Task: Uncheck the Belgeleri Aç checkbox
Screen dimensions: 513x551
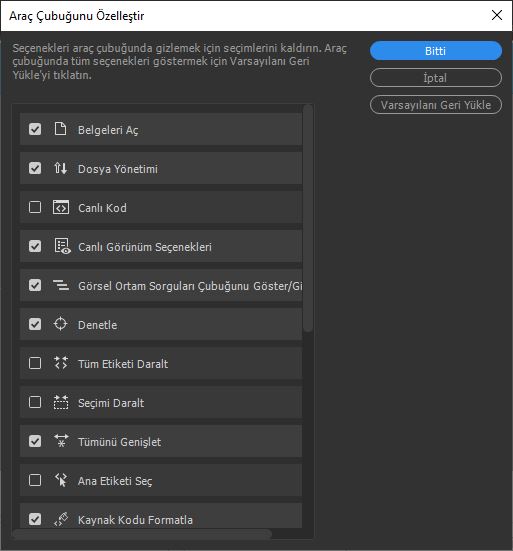Action: coord(35,129)
